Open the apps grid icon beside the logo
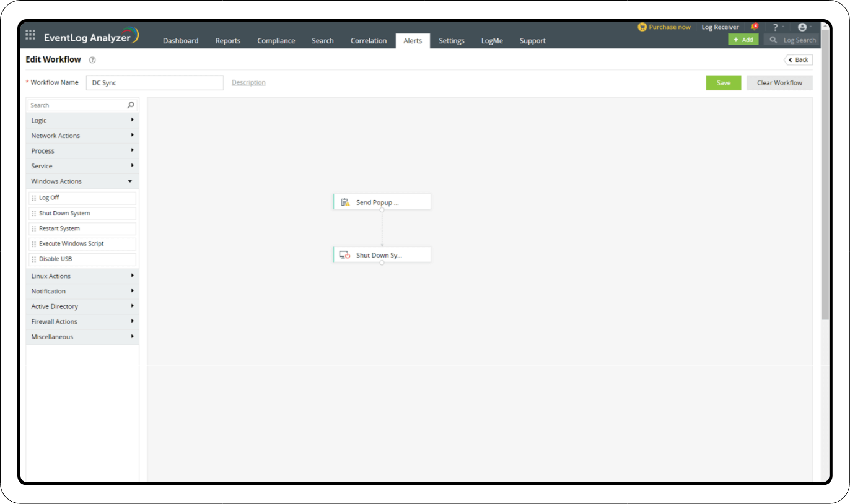Image resolution: width=850 pixels, height=504 pixels. coord(30,34)
